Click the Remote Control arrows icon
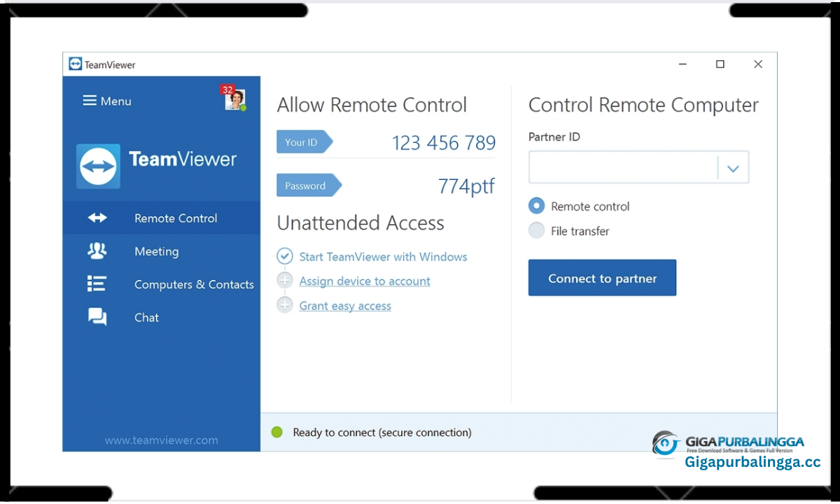Screen dimensions: 840x504 [x=97, y=218]
